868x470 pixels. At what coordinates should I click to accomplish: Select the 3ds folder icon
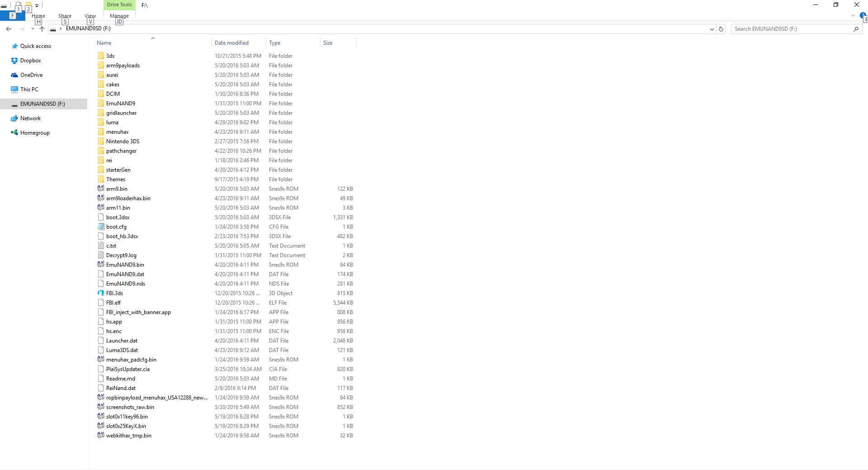[101, 56]
